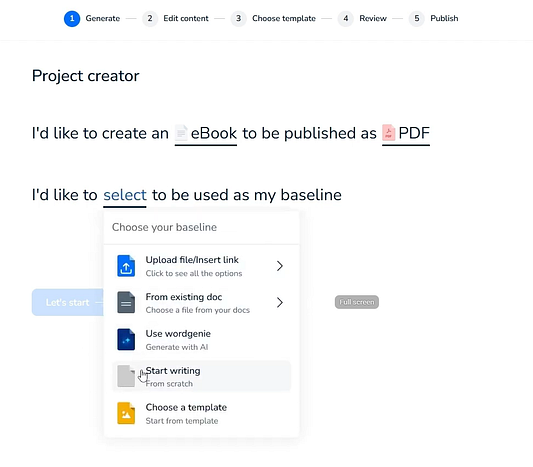This screenshot has height=467, width=533.
Task: Click step 3 number circle
Action: (239, 18)
